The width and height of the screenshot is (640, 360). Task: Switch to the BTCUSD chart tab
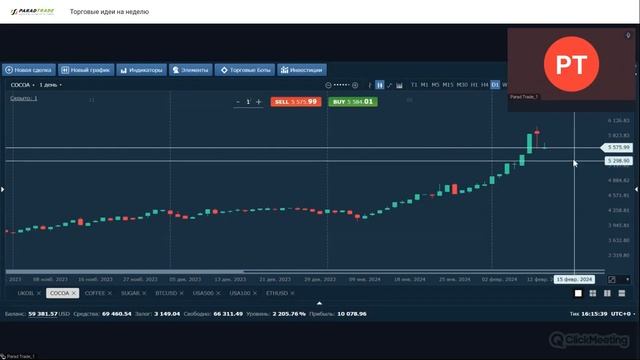point(166,293)
